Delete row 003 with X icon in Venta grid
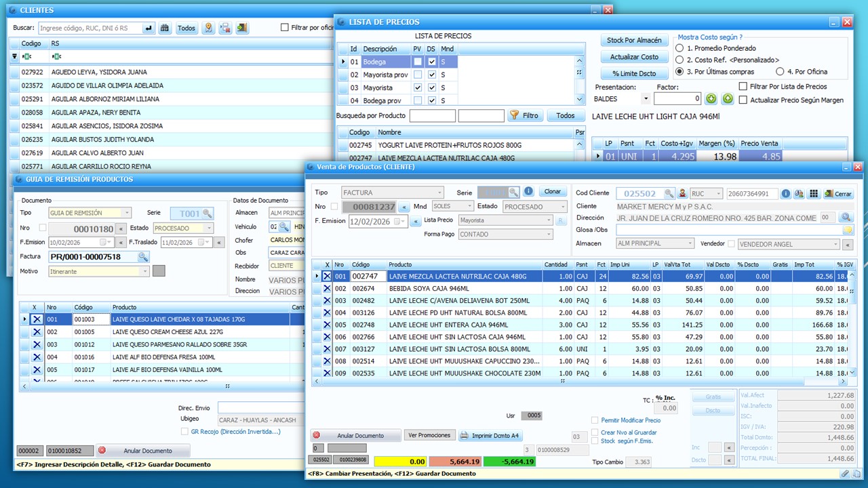The width and height of the screenshot is (868, 488). (326, 301)
